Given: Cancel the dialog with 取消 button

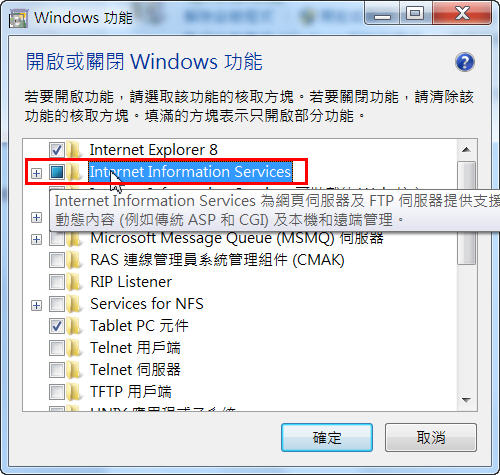Looking at the screenshot, I should 431,438.
